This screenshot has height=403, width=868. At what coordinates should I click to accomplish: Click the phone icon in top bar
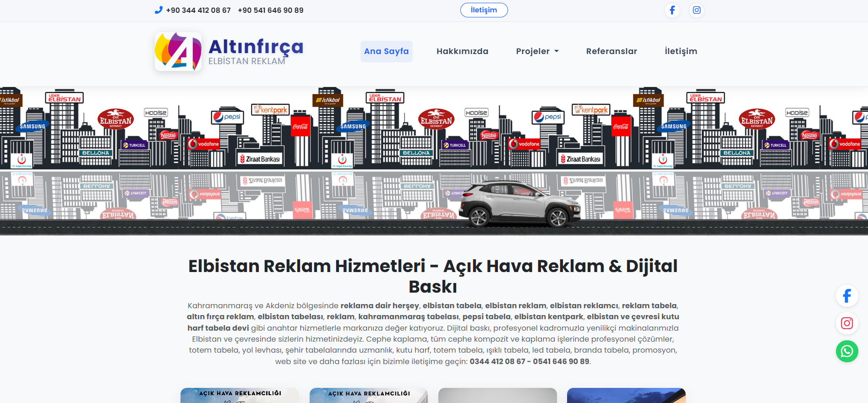[x=158, y=10]
